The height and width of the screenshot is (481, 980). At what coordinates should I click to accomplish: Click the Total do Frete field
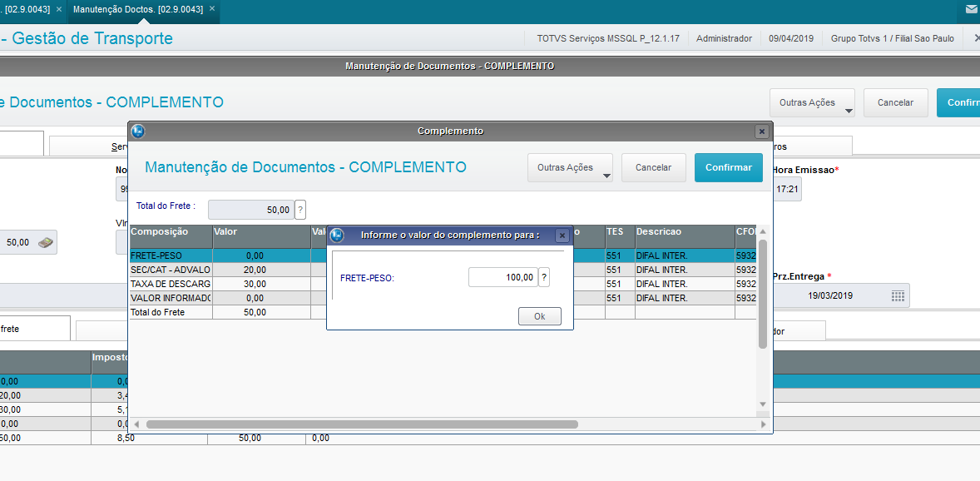250,210
